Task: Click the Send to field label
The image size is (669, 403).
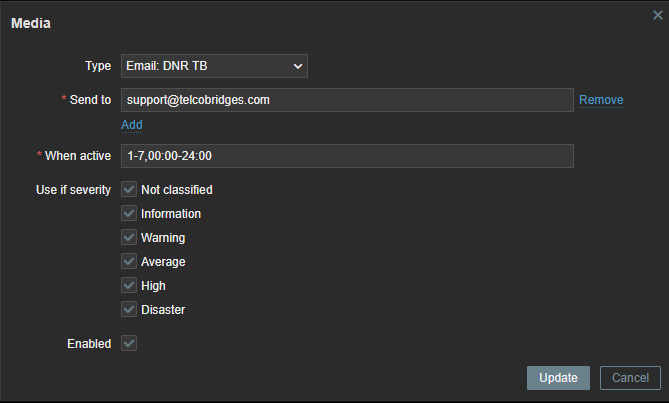Action: pos(90,100)
